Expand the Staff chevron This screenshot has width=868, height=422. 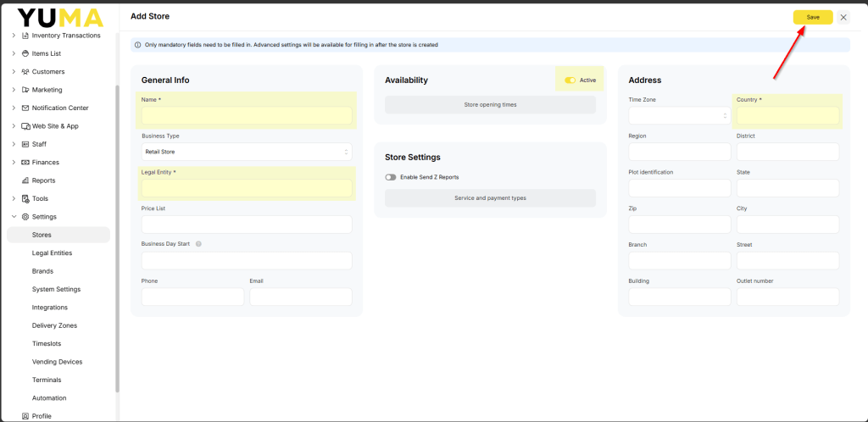(x=14, y=144)
